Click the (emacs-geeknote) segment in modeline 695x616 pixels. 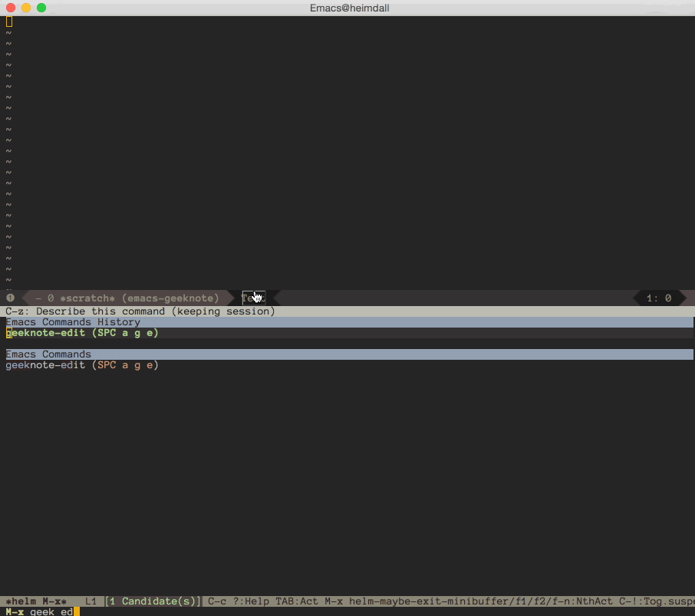170,298
